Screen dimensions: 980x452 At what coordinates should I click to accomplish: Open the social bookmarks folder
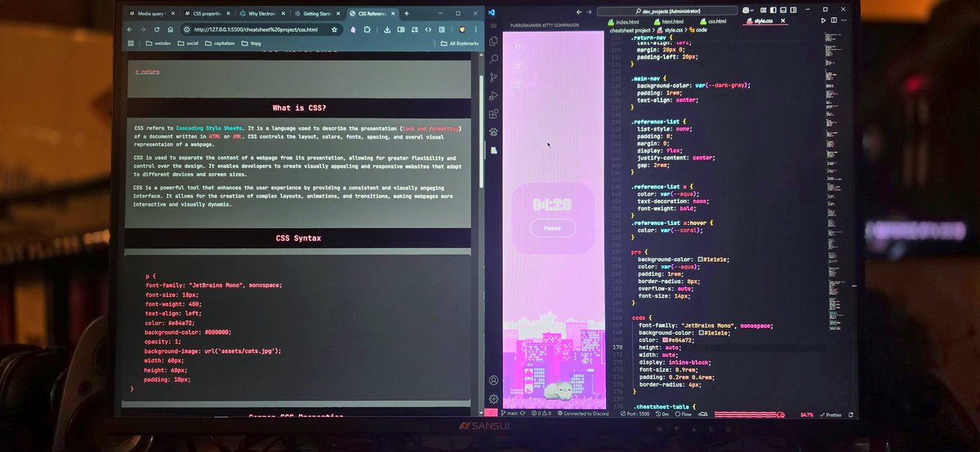coord(188,43)
